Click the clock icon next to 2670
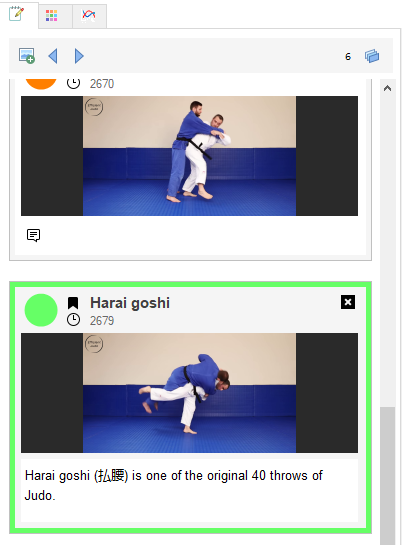 click(73, 83)
